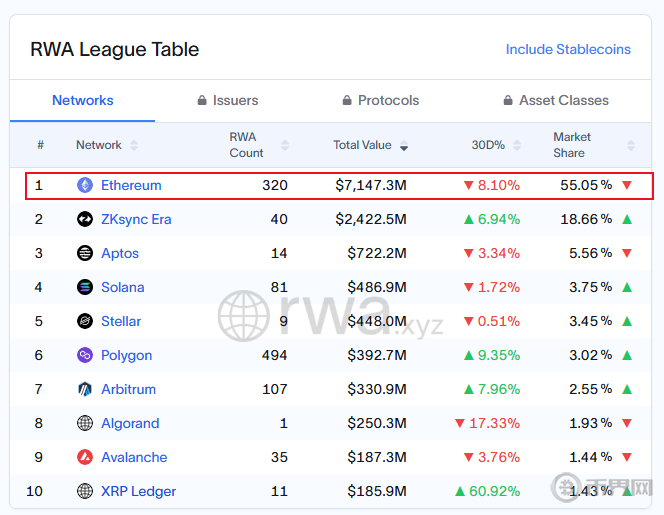Click the Algorand globe icon
This screenshot has width=664, height=515.
coord(85,423)
